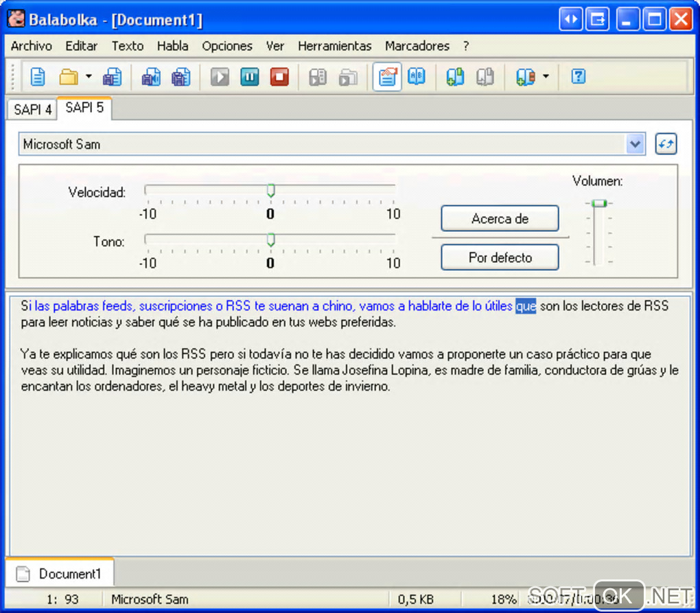Click the 1: 93 cursor position indicator
Screen dimensions: 700x613
point(62,599)
